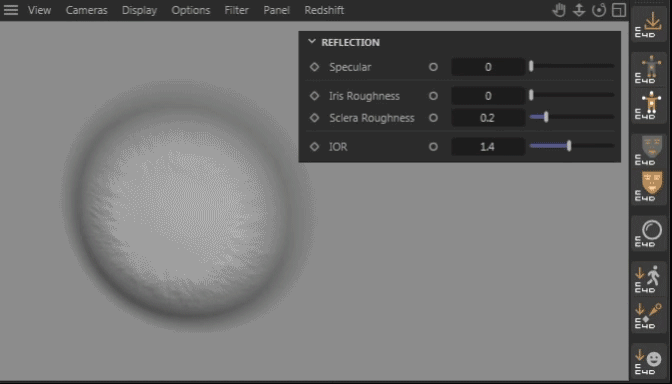Click the orange character rig C4D icon
This screenshot has height=384, width=672.
click(650, 105)
